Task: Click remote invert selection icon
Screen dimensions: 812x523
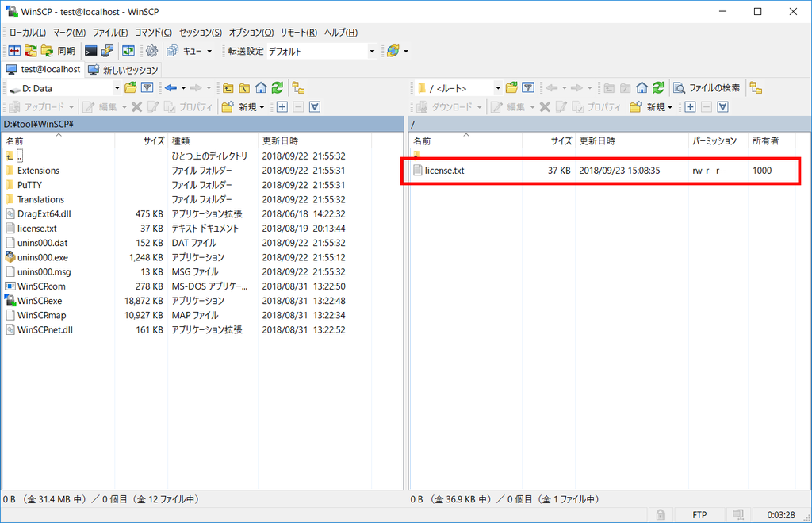Action: (x=723, y=107)
